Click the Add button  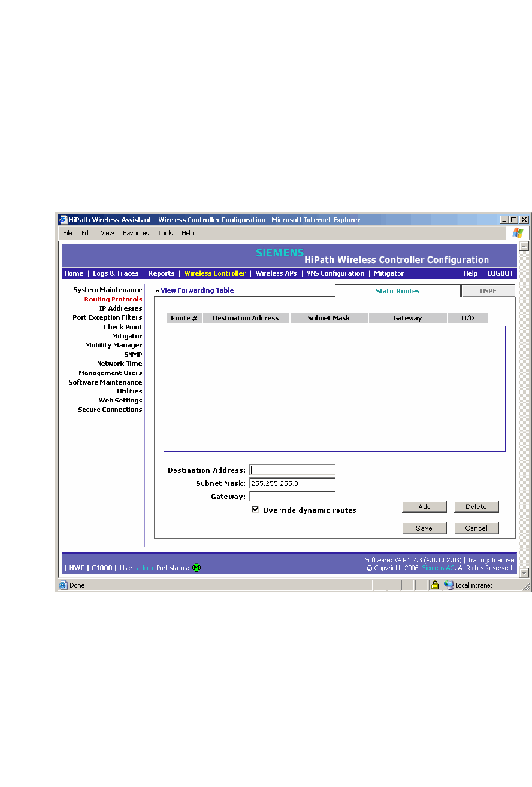(x=424, y=507)
